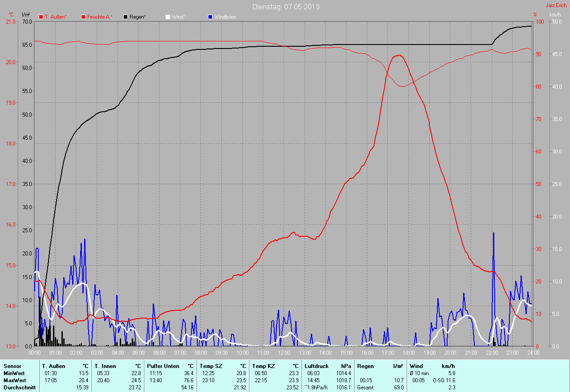This screenshot has height=392, width=570.
Task: Click the black Regen legend square
Action: pos(126,17)
